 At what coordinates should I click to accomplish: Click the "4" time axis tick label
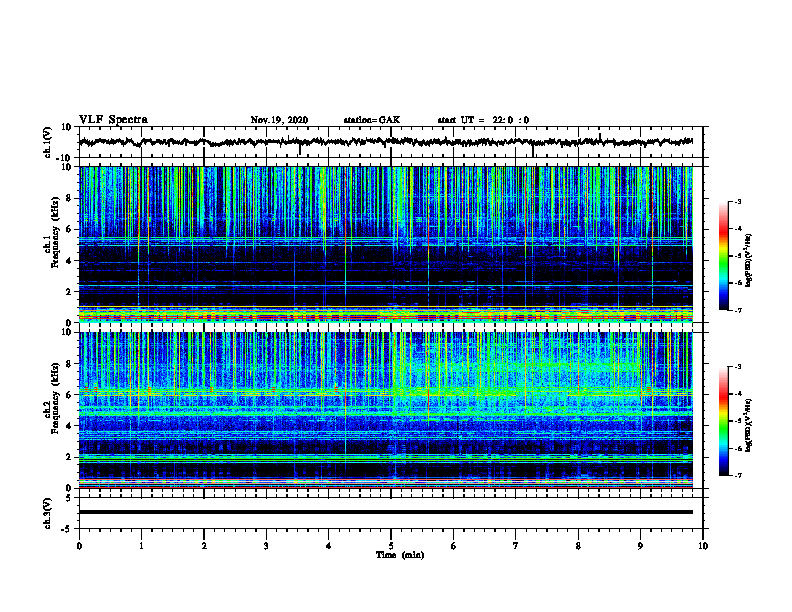[x=329, y=546]
